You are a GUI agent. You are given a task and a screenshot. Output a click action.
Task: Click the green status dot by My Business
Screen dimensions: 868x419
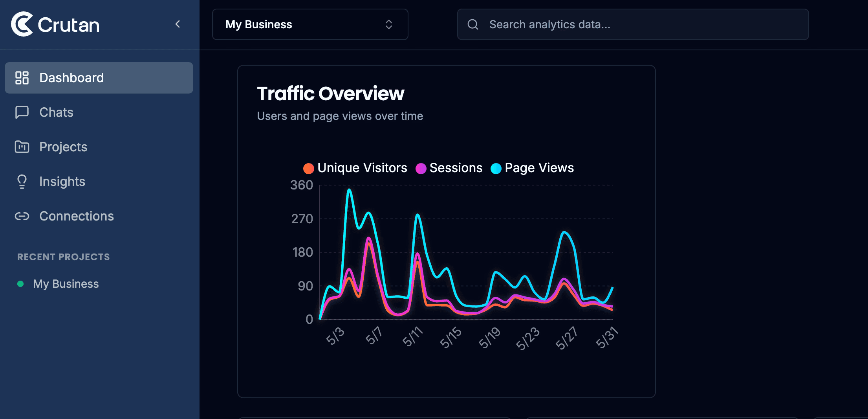tap(20, 284)
